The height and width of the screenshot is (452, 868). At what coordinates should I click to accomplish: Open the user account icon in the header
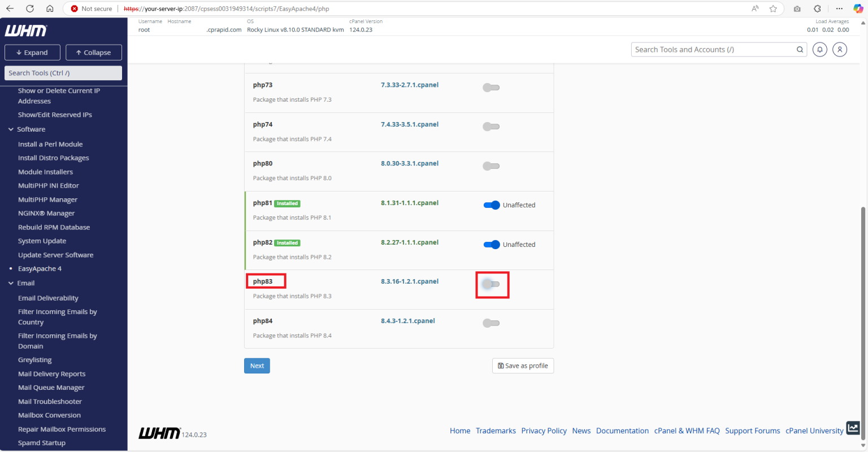click(840, 50)
